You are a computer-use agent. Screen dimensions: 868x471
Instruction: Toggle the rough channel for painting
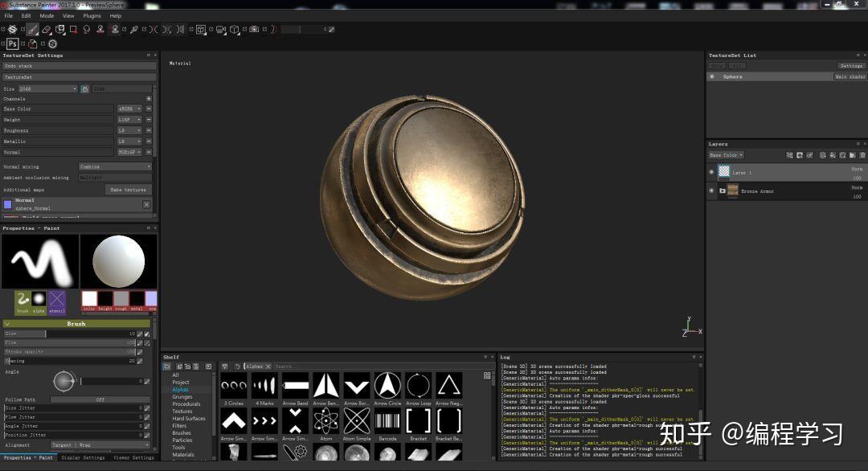121,301
